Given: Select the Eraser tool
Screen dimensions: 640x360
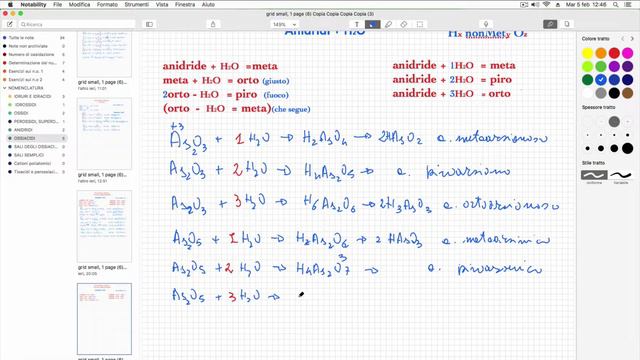Looking at the screenshot, I should pyautogui.click(x=404, y=24).
